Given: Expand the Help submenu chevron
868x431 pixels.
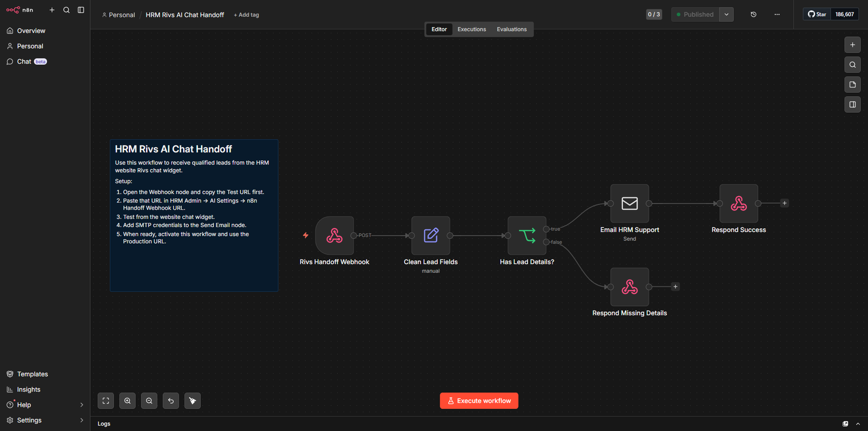Looking at the screenshot, I should (82, 405).
